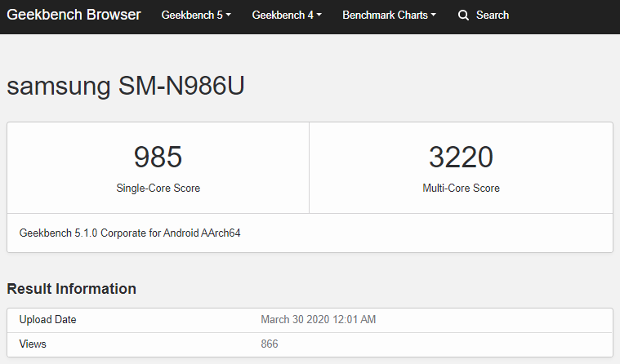
Task: Click the Single-Core Score label
Action: pos(158,188)
